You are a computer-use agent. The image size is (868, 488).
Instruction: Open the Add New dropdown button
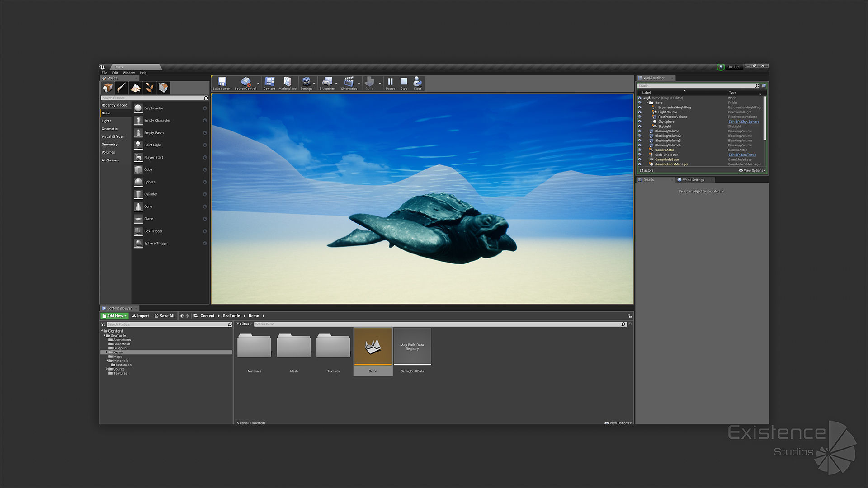115,316
